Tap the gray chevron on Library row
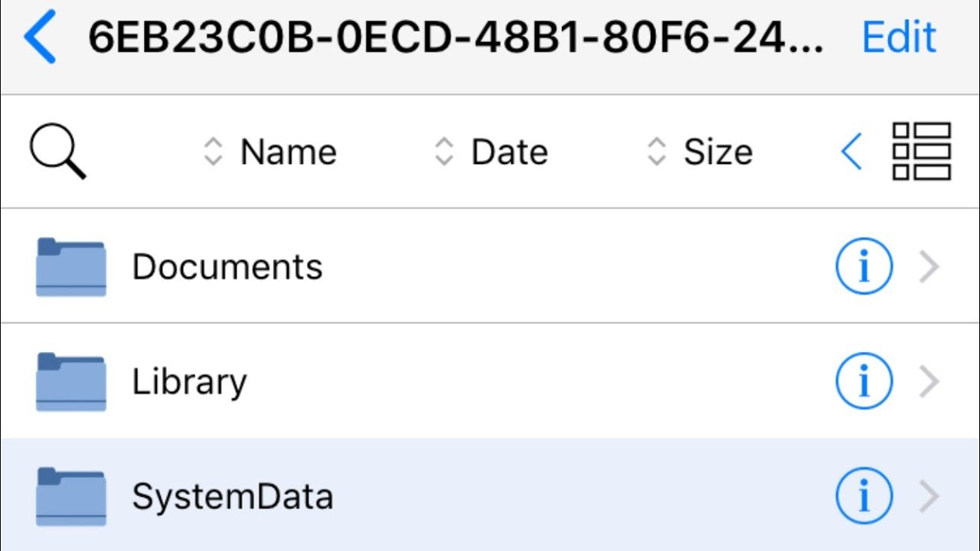This screenshot has width=980, height=551. click(929, 381)
